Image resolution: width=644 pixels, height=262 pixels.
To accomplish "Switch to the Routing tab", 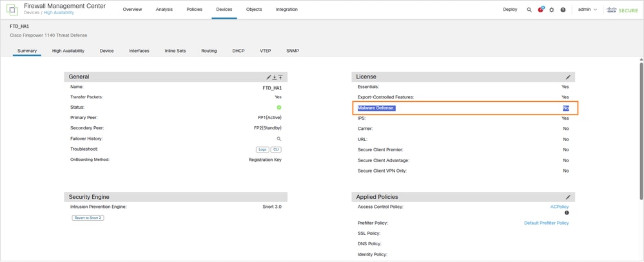I will click(x=209, y=51).
